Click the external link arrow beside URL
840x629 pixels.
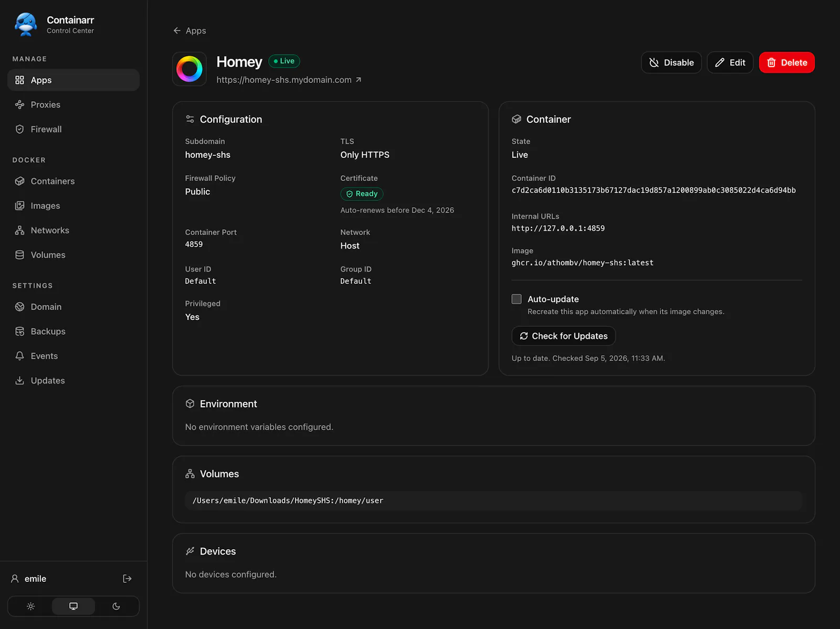tap(358, 80)
